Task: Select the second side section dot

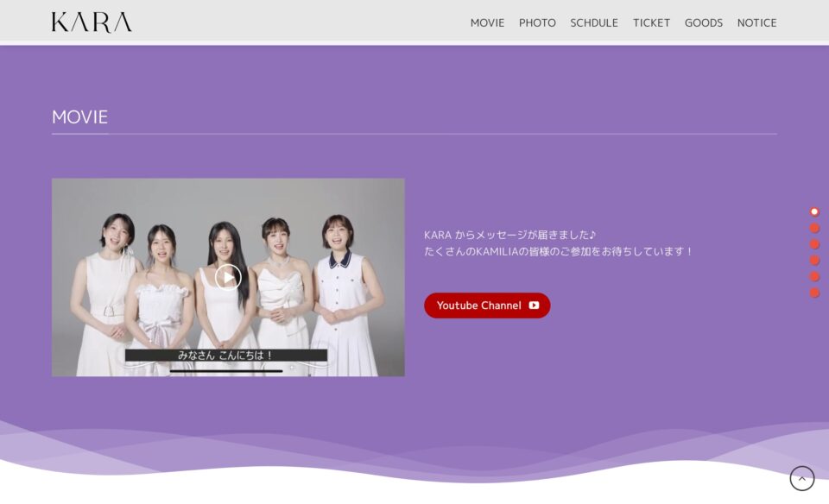Action: pyautogui.click(x=814, y=228)
